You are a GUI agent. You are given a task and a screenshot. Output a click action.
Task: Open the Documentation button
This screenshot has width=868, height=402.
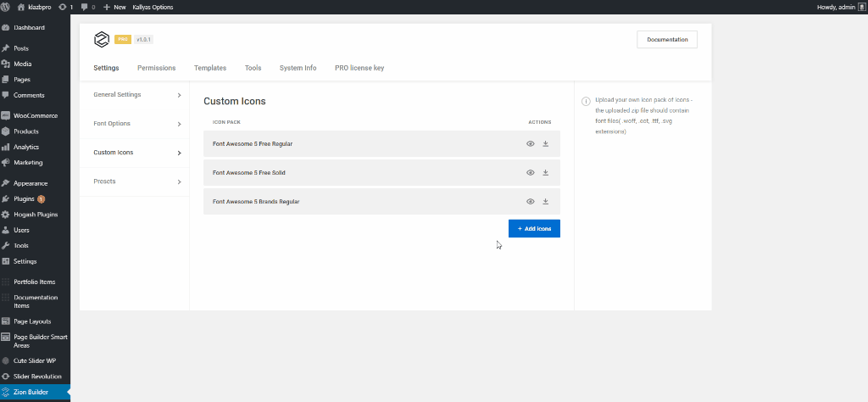coord(667,39)
